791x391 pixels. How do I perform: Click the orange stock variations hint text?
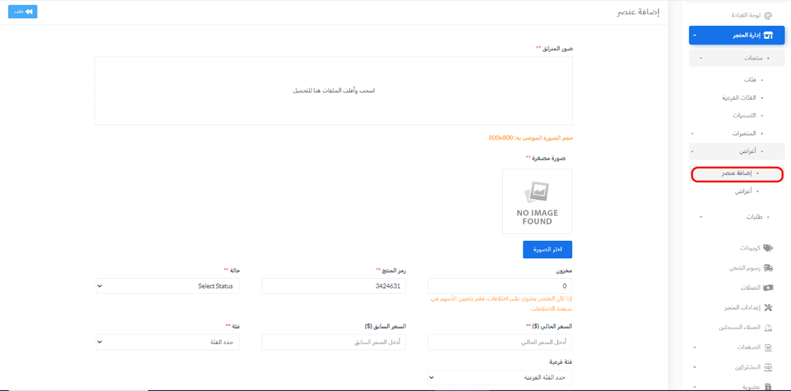[x=501, y=303]
